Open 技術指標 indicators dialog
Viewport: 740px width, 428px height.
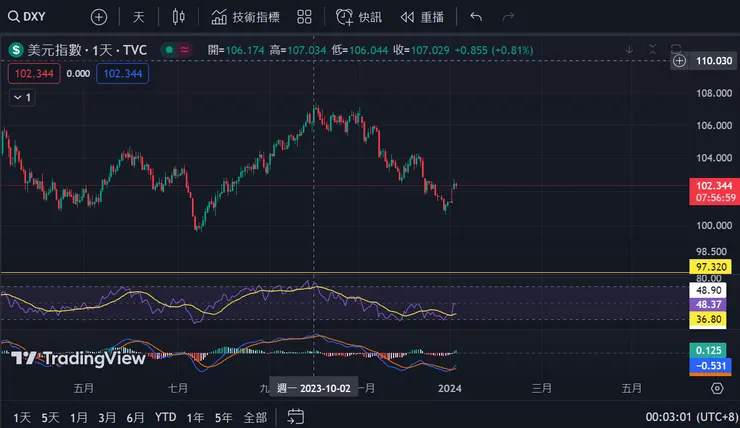245,17
